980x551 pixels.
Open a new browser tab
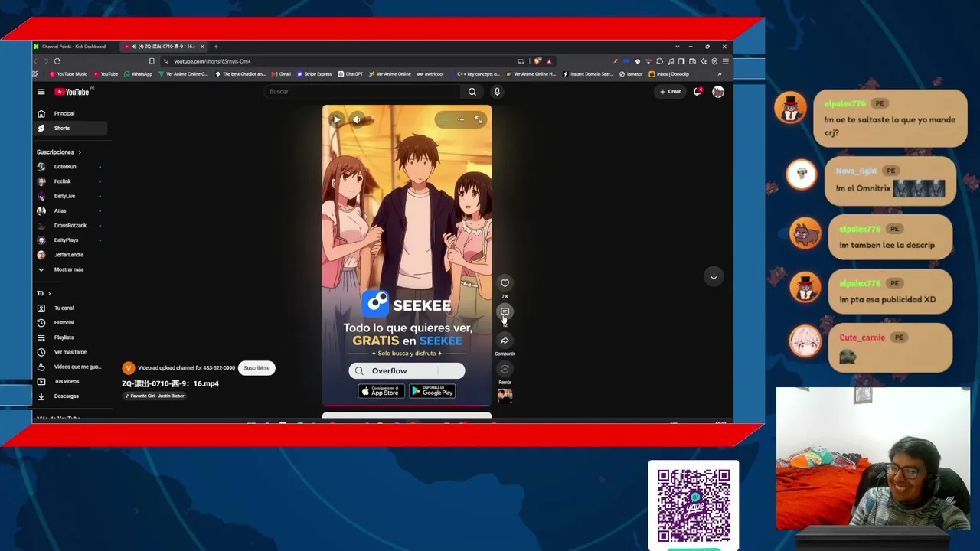click(216, 47)
